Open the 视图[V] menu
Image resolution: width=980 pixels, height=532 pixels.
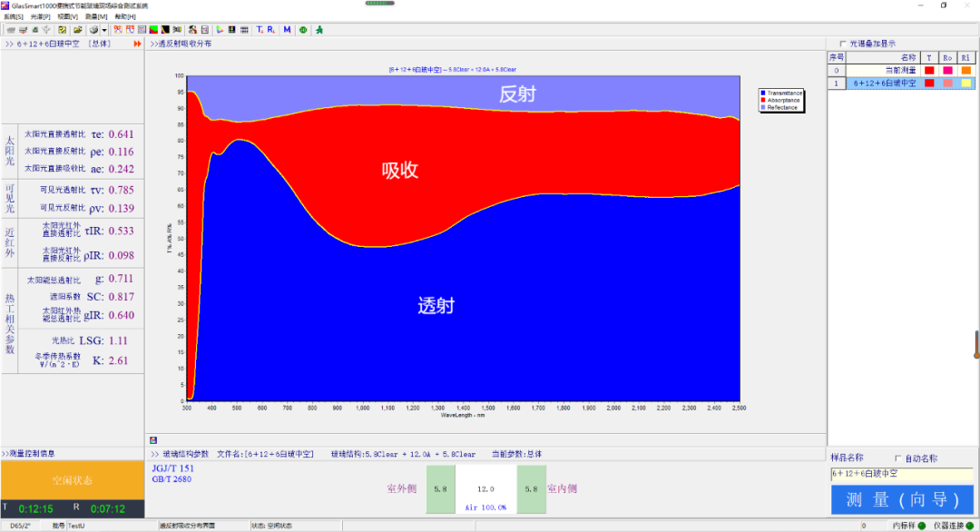pyautogui.click(x=67, y=16)
